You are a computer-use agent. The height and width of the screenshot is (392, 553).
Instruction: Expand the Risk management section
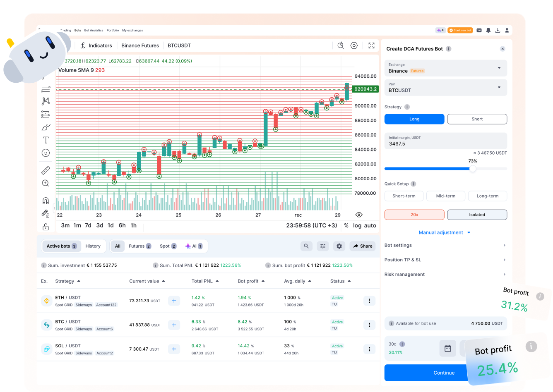pyautogui.click(x=445, y=274)
